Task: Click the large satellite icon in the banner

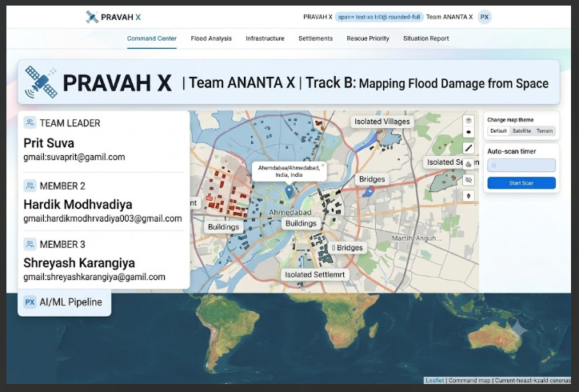Action: [x=41, y=82]
